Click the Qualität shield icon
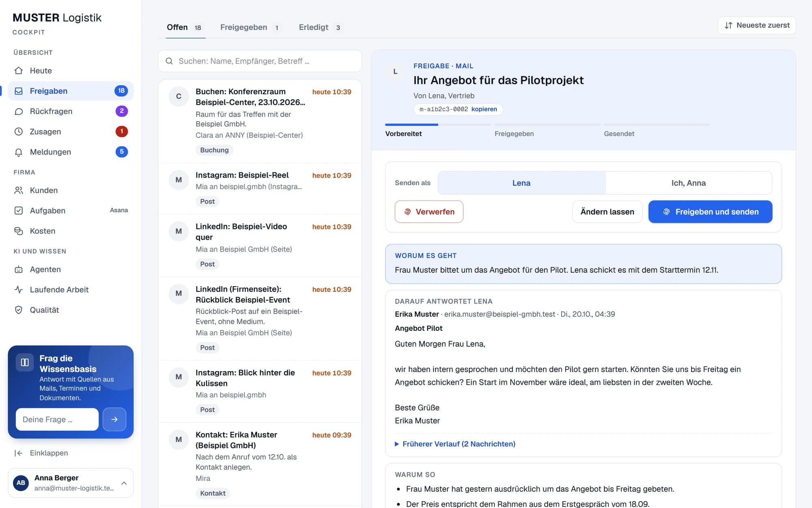The height and width of the screenshot is (508, 812). coord(19,310)
